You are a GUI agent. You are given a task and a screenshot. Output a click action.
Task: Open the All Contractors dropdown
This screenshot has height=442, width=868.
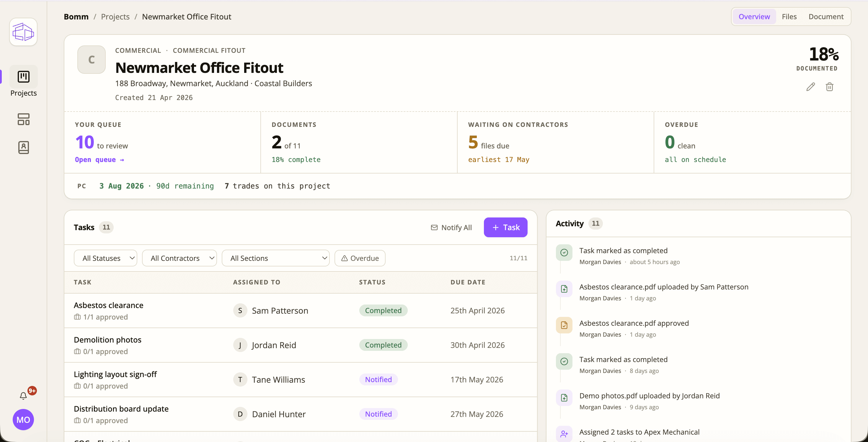point(179,258)
